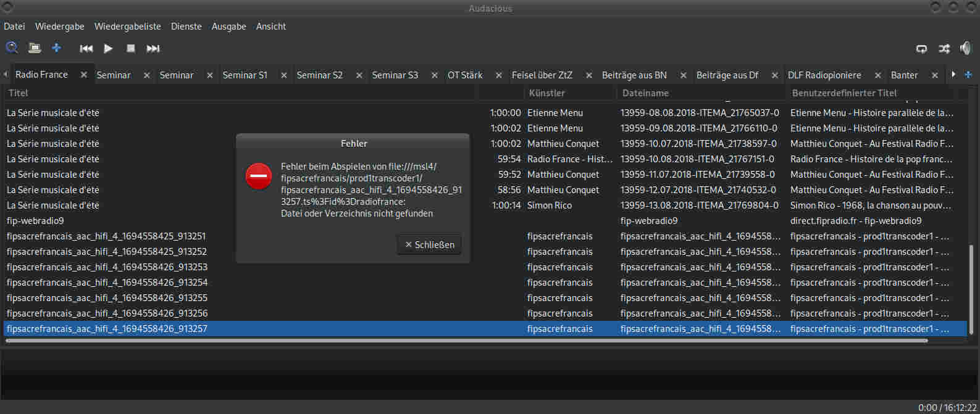
Task: Open the Wiedergabeliste menu
Action: 128,27
